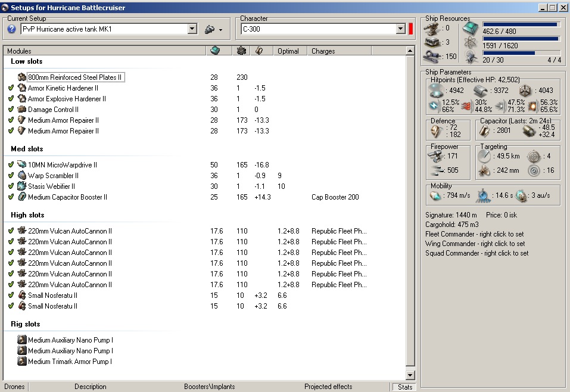Click the red indicator beside the Character field

tap(411, 29)
